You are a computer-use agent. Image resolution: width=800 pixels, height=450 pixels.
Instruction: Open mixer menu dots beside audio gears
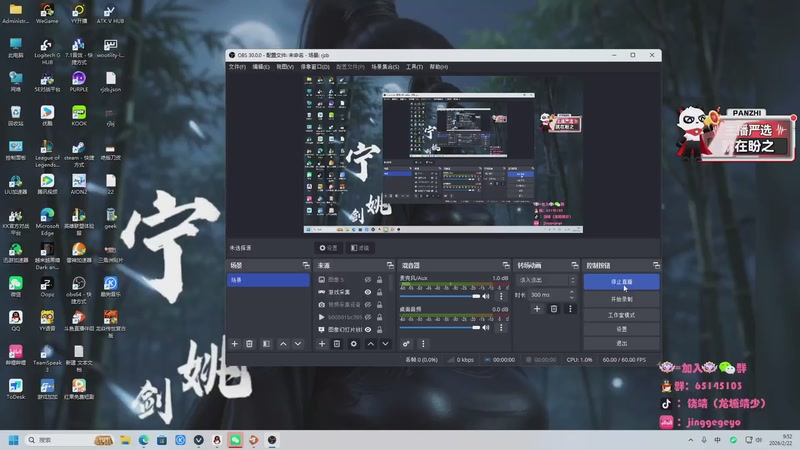point(423,344)
